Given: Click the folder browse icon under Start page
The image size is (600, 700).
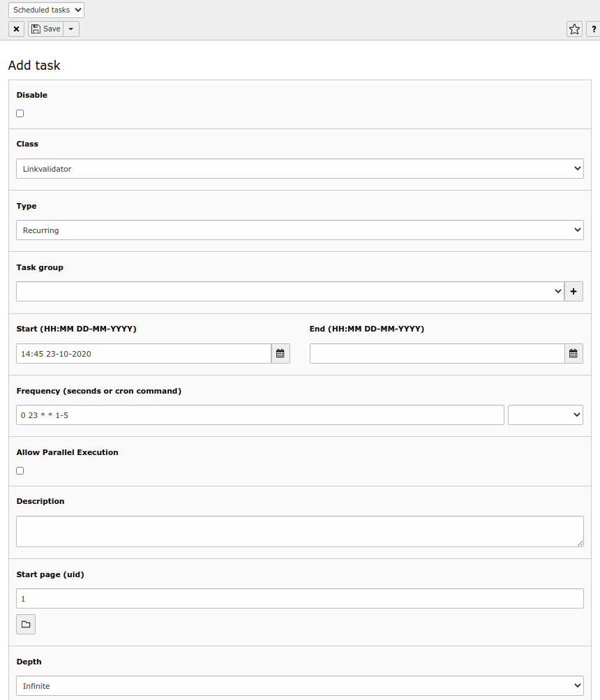Looking at the screenshot, I should (x=25, y=624).
